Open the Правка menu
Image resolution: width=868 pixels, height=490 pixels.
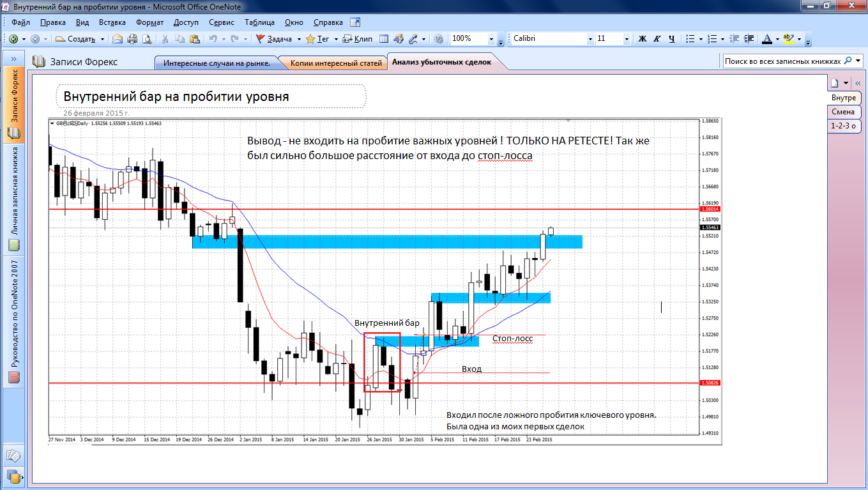point(52,22)
